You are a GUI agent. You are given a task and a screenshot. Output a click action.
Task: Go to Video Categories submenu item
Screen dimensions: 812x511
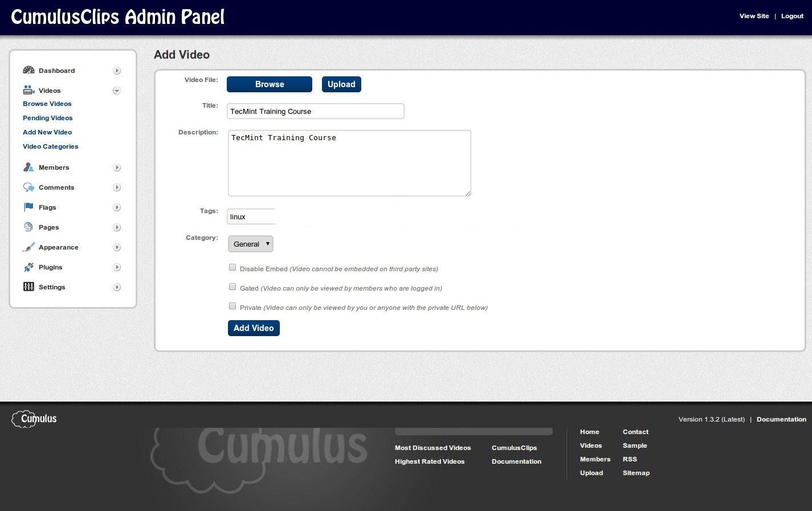point(51,146)
